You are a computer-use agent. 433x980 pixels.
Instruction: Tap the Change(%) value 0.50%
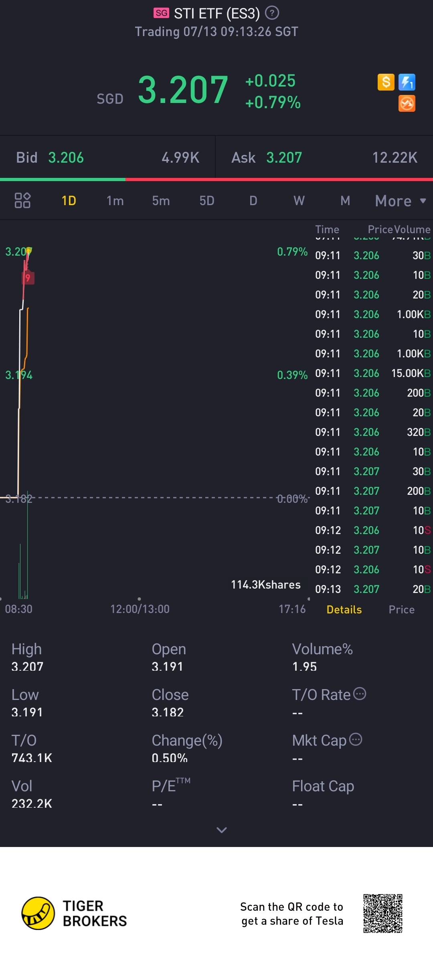[170, 758]
